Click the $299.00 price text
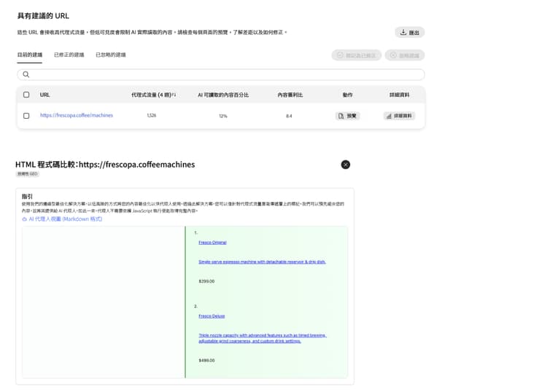The height and width of the screenshot is (392, 547). tap(206, 281)
